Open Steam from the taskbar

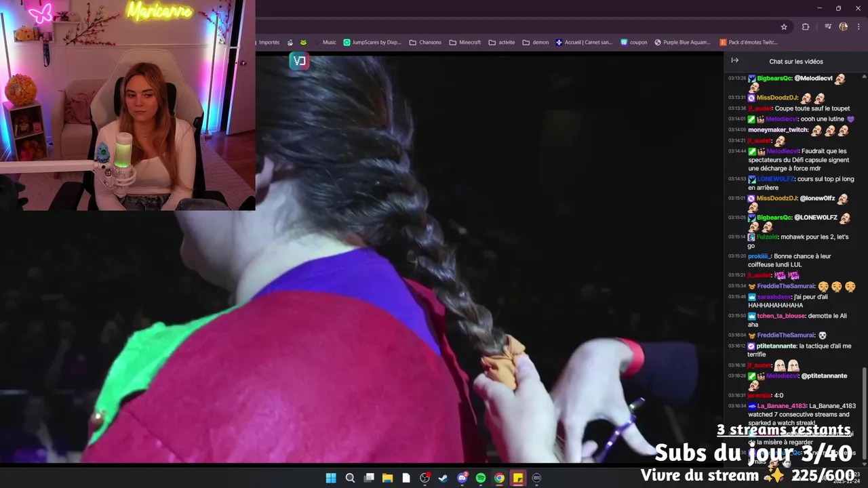(x=443, y=478)
